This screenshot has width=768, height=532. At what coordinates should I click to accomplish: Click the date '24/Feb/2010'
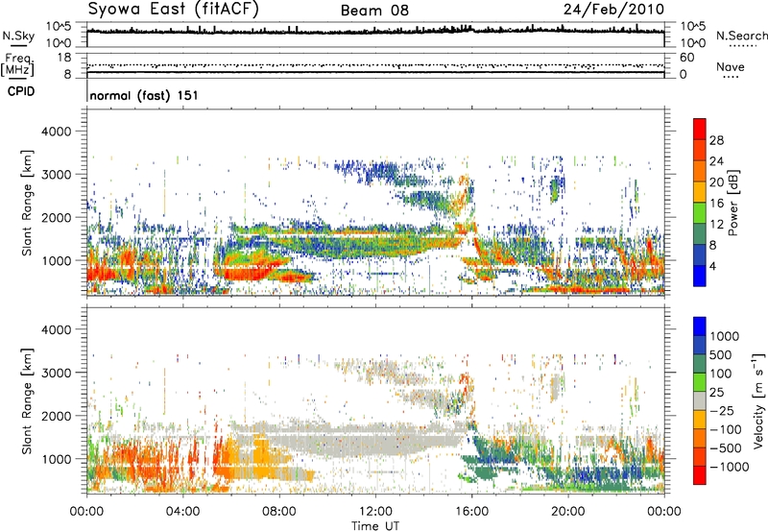point(613,10)
